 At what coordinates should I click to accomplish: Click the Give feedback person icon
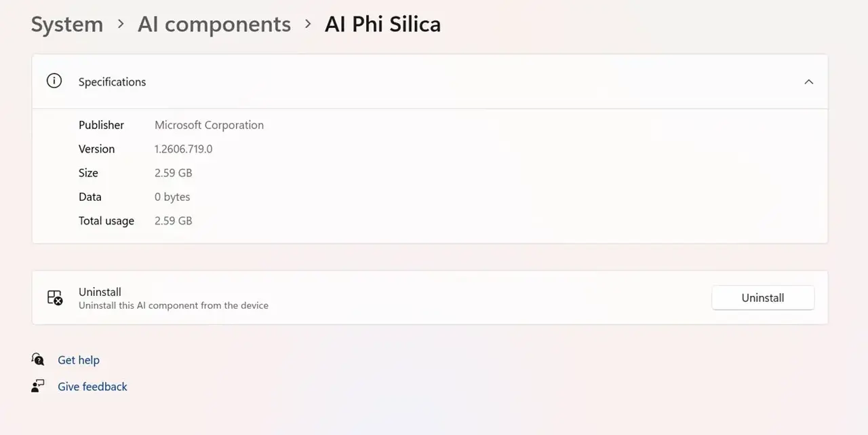click(x=38, y=385)
